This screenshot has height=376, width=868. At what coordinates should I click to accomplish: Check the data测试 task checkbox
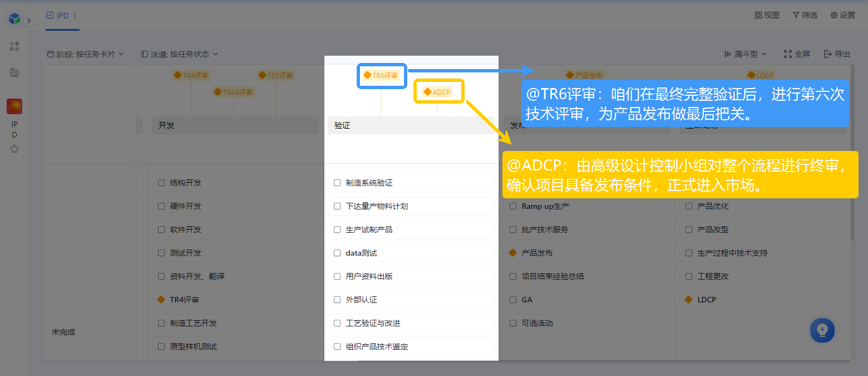pyautogui.click(x=337, y=253)
